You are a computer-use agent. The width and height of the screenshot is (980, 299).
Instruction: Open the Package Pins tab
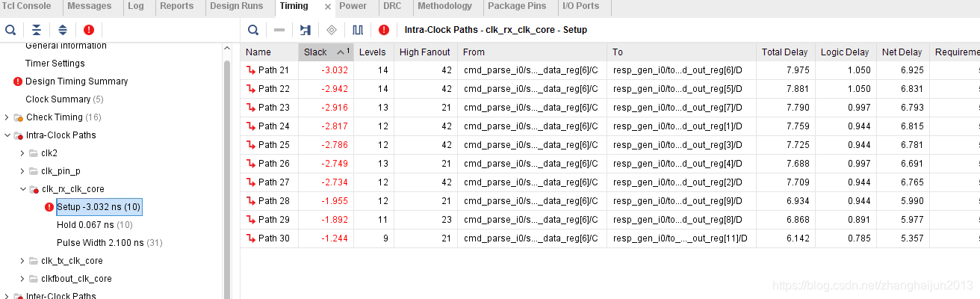[x=517, y=6]
